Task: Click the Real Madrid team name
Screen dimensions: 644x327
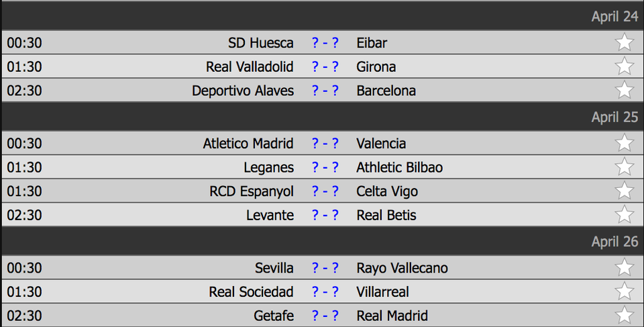Action: (x=392, y=316)
